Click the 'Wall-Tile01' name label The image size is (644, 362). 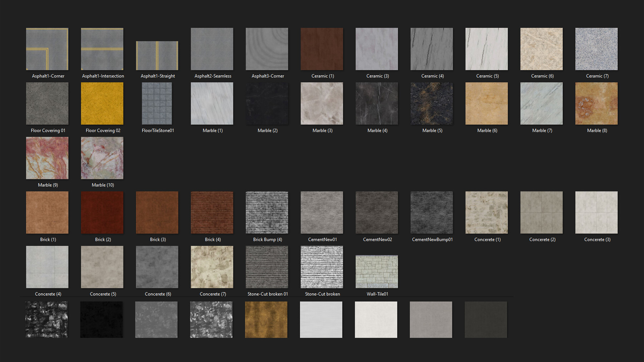pyautogui.click(x=377, y=294)
